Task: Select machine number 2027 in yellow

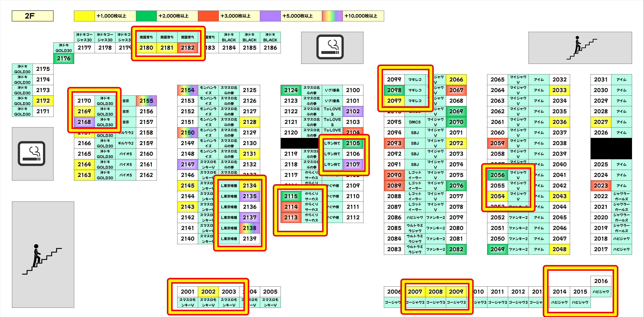Action: (x=601, y=122)
